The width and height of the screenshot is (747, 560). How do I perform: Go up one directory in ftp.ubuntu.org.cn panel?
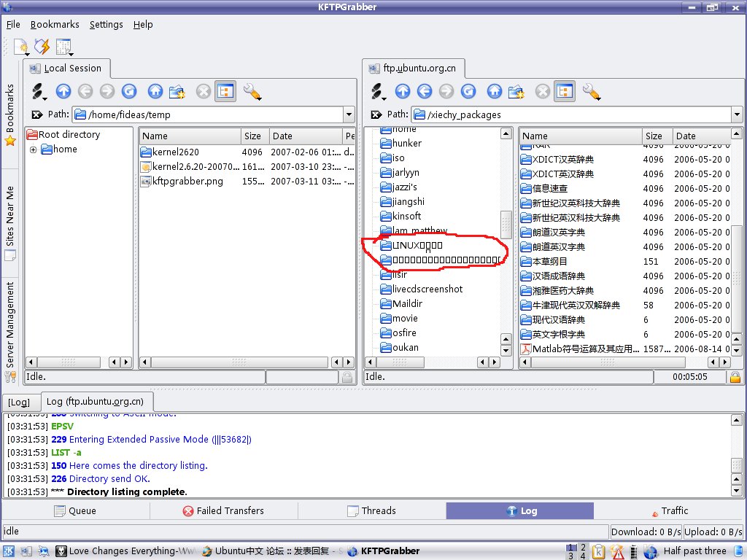click(x=403, y=91)
